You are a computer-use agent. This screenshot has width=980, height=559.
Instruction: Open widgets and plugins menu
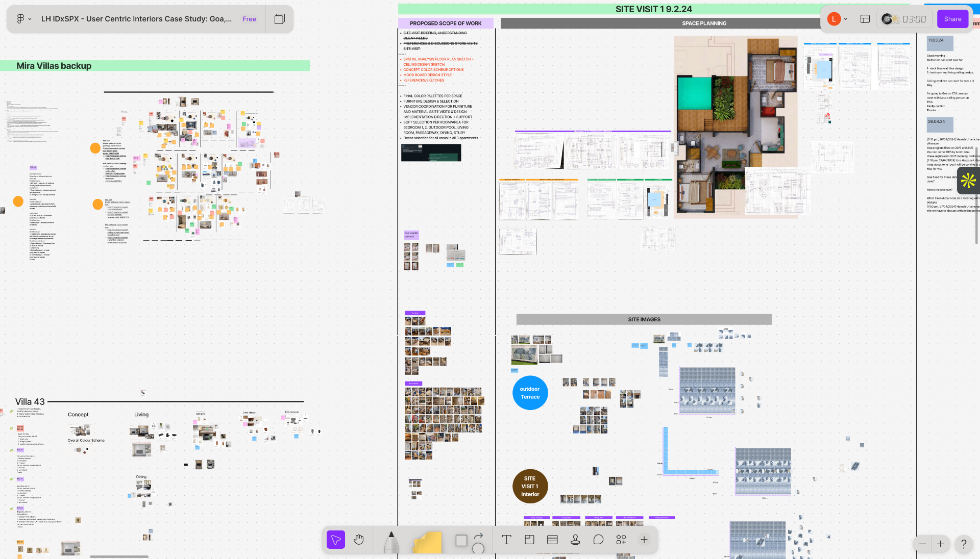[x=621, y=540]
